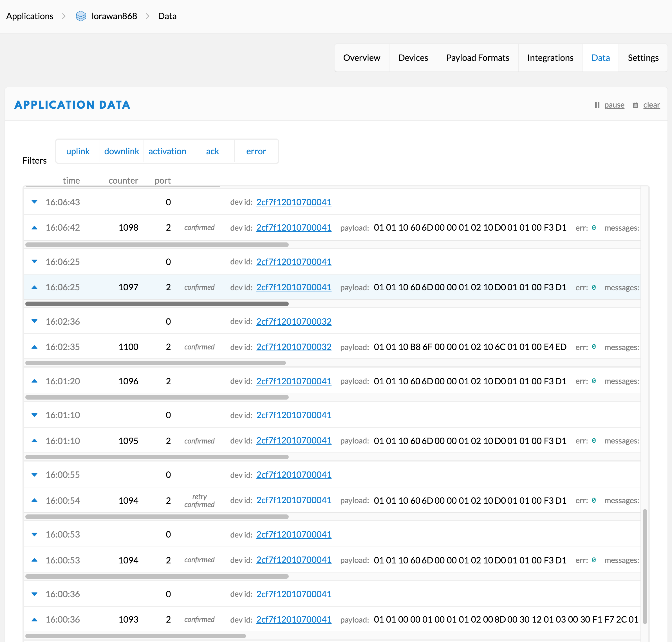672x642 pixels.
Task: Click payload starting '01 01 00 00 01'
Action: click(506, 619)
